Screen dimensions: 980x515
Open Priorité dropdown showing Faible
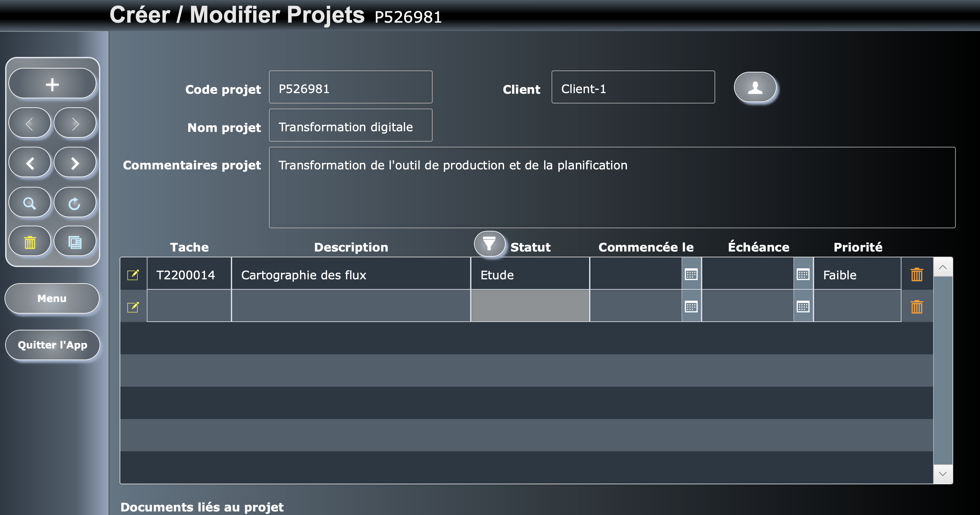click(857, 274)
